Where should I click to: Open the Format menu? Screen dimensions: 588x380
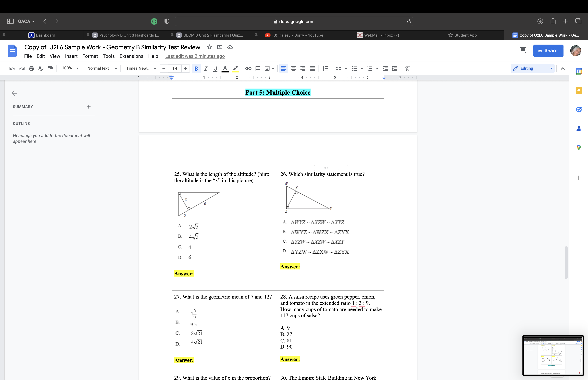pos(90,56)
